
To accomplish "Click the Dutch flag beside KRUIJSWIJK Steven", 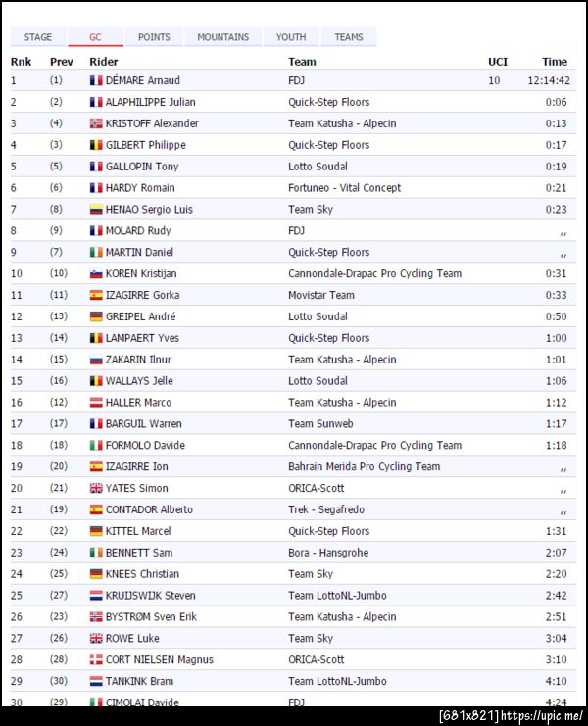I will click(x=96, y=596).
